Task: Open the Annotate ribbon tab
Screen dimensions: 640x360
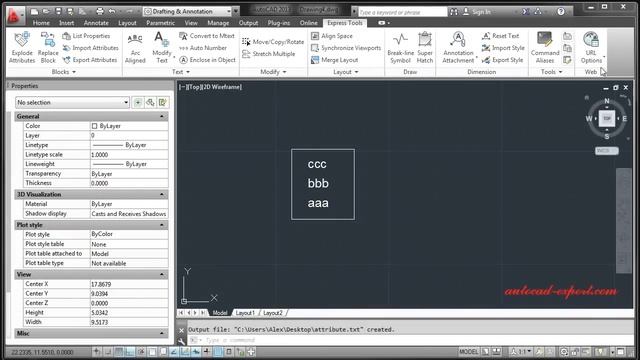Action: click(96, 23)
